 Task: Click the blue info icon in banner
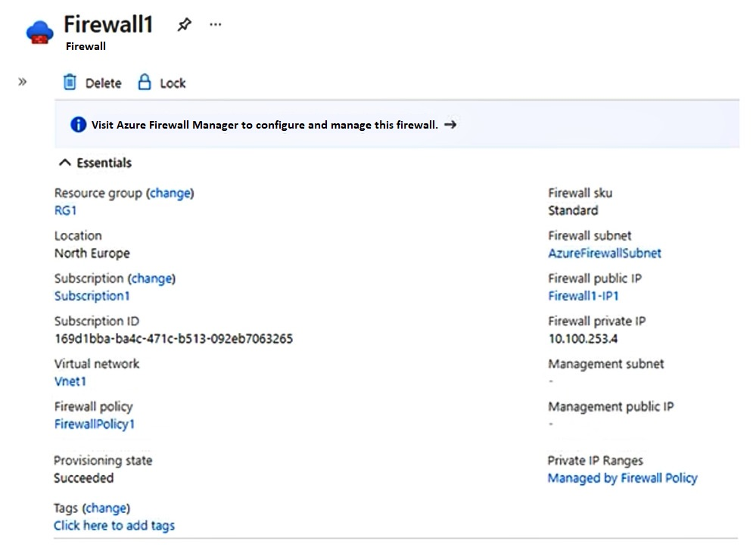[x=78, y=125]
